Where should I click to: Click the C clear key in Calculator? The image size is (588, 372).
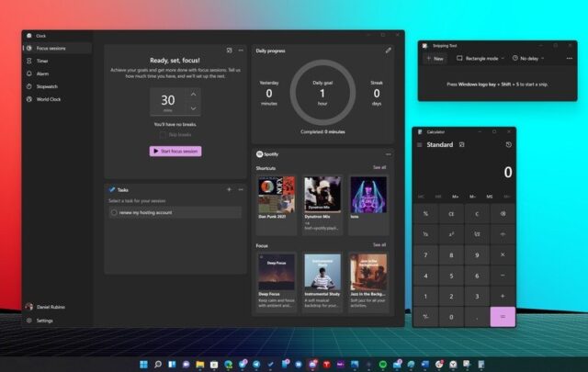pyautogui.click(x=477, y=214)
